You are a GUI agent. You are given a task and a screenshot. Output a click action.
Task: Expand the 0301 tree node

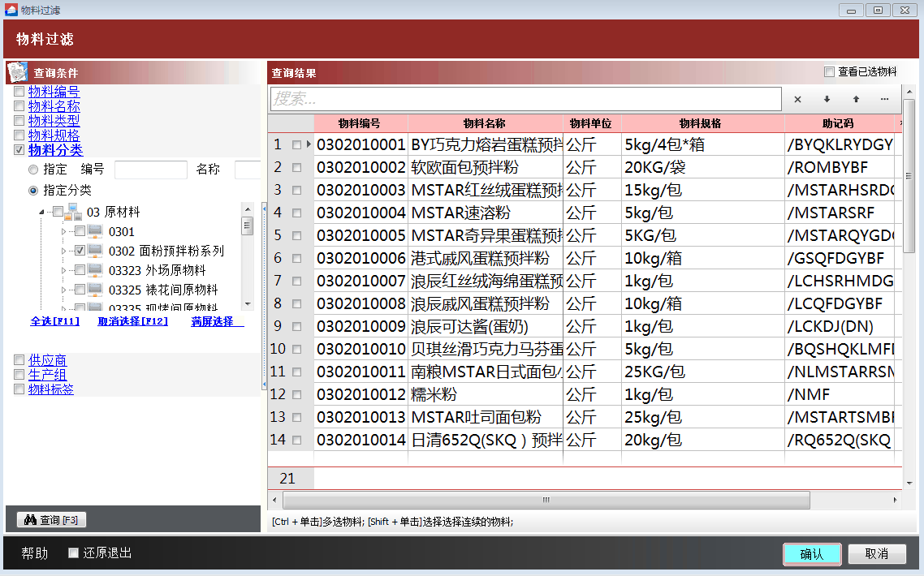click(x=63, y=231)
